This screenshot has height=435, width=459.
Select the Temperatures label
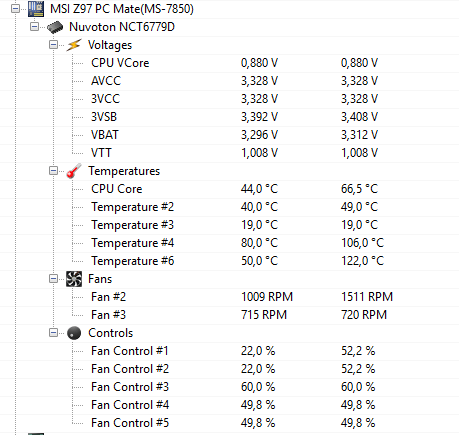(124, 171)
